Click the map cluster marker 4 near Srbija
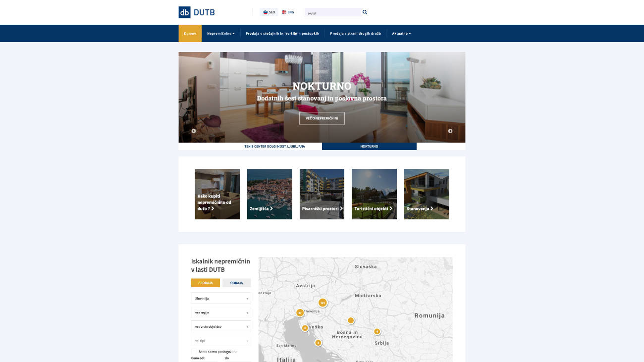Screen dimensions: 644x362 point(377,331)
